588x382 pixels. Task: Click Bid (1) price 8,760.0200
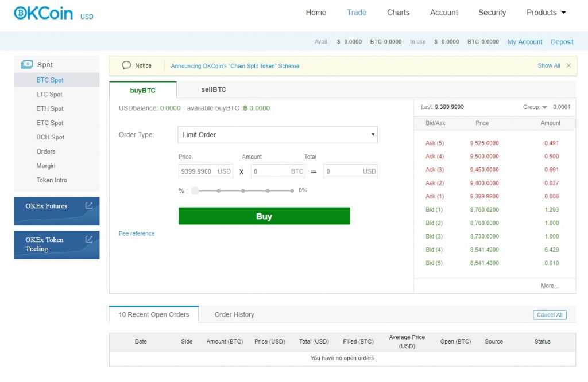[x=484, y=210]
